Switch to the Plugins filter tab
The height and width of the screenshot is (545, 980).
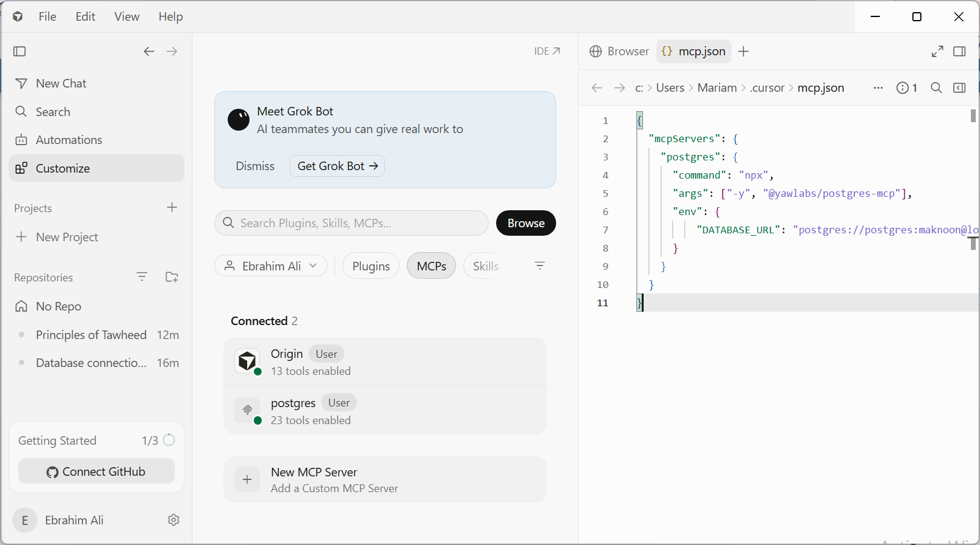(x=371, y=266)
